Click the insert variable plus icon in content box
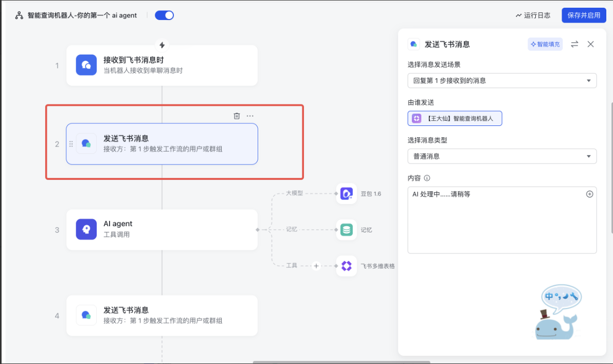This screenshot has width=613, height=364. pos(589,194)
